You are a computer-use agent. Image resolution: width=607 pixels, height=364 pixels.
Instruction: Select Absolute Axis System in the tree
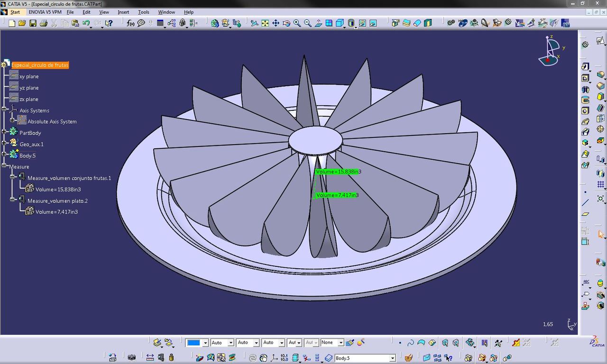pos(52,121)
